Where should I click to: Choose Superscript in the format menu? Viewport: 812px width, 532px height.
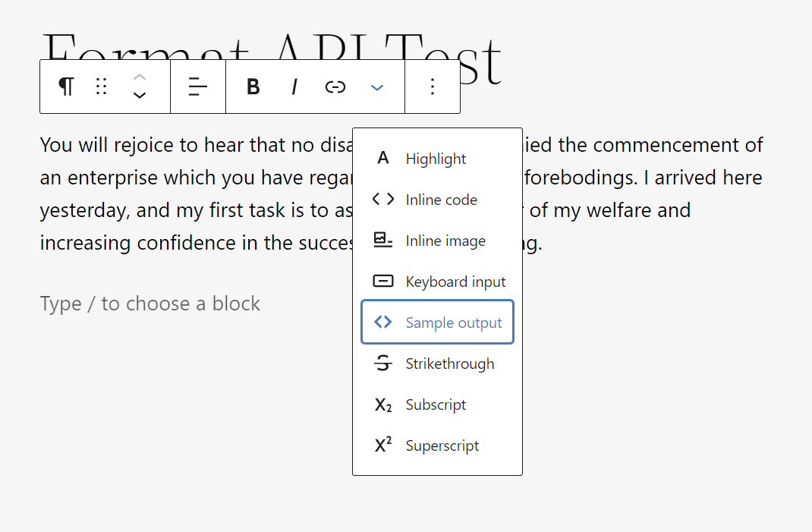442,445
